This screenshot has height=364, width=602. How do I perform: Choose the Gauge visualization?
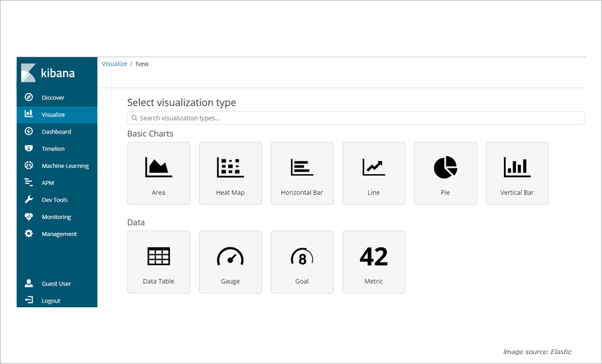(230, 262)
